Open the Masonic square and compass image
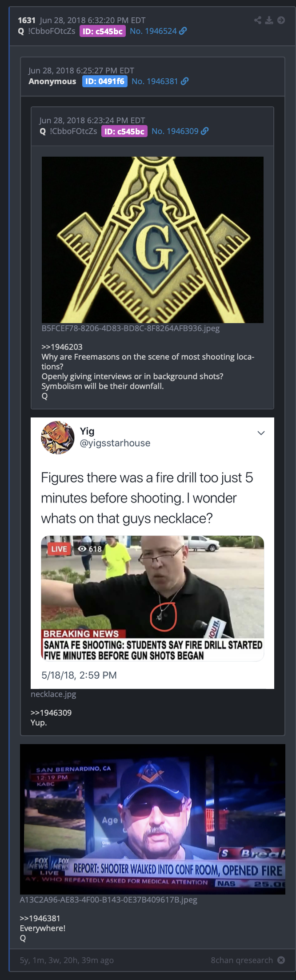The height and width of the screenshot is (980, 296). click(x=152, y=240)
